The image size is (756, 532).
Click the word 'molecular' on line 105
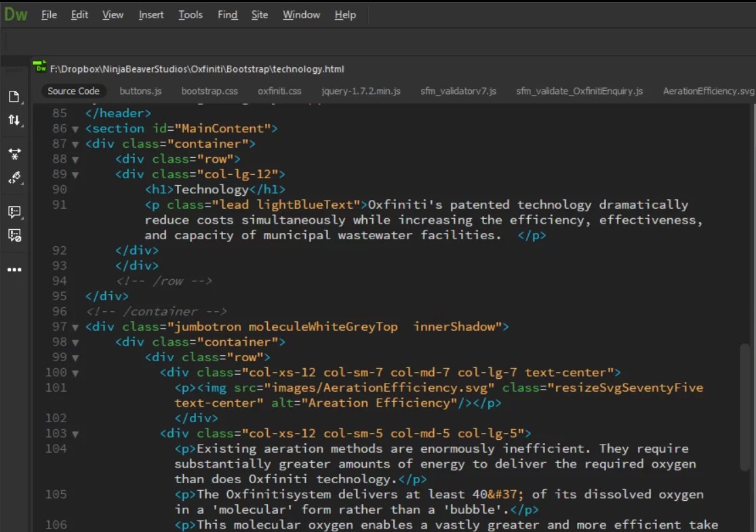(x=252, y=510)
